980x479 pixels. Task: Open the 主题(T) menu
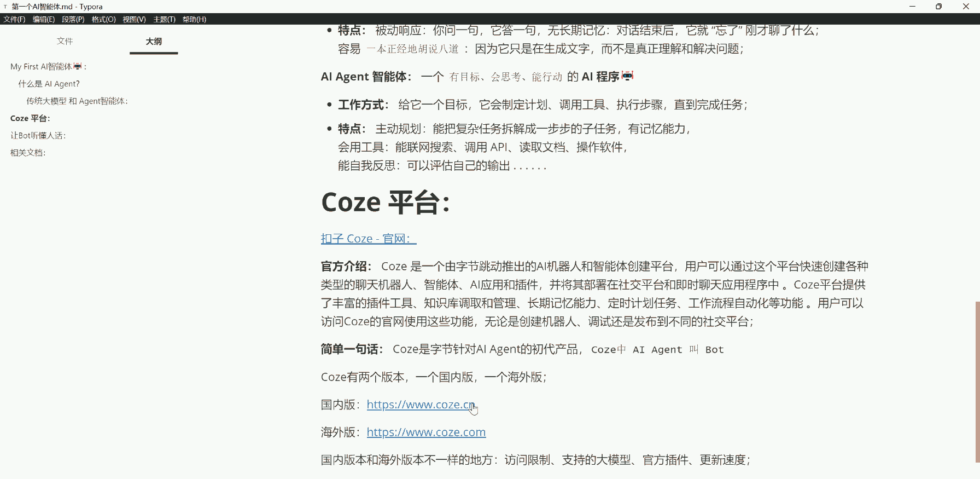(164, 19)
